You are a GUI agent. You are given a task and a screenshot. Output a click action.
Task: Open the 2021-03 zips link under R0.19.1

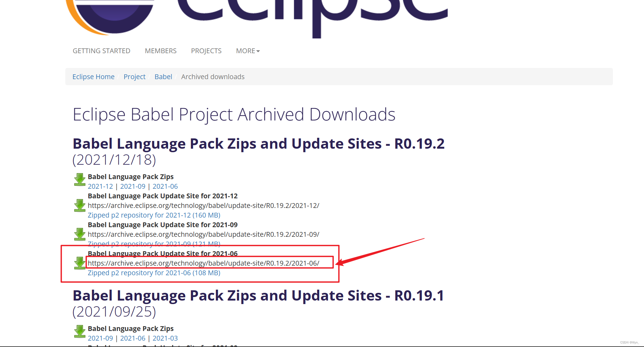click(165, 338)
